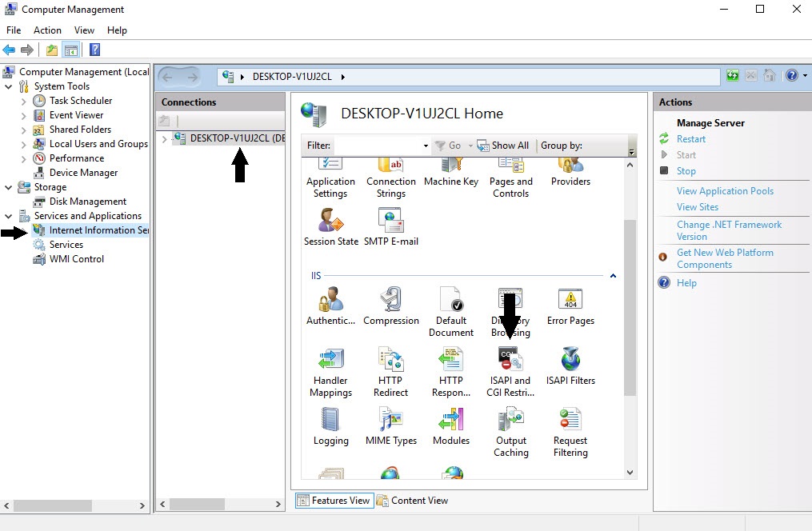Open the Session State feature
The height and width of the screenshot is (531, 812).
[331, 226]
